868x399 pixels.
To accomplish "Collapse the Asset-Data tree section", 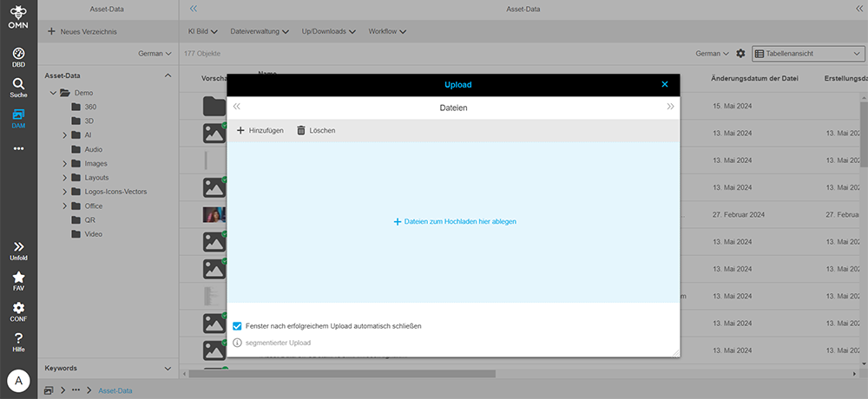I will click(168, 75).
